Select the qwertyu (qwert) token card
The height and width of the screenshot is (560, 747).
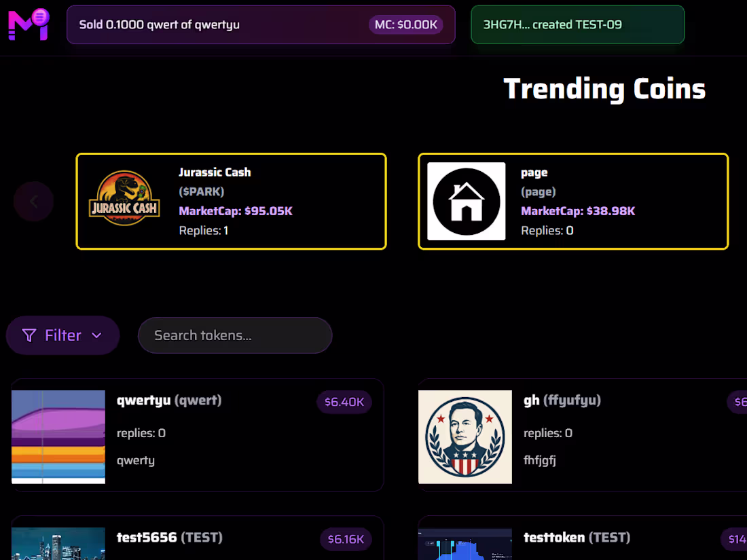tap(197, 434)
